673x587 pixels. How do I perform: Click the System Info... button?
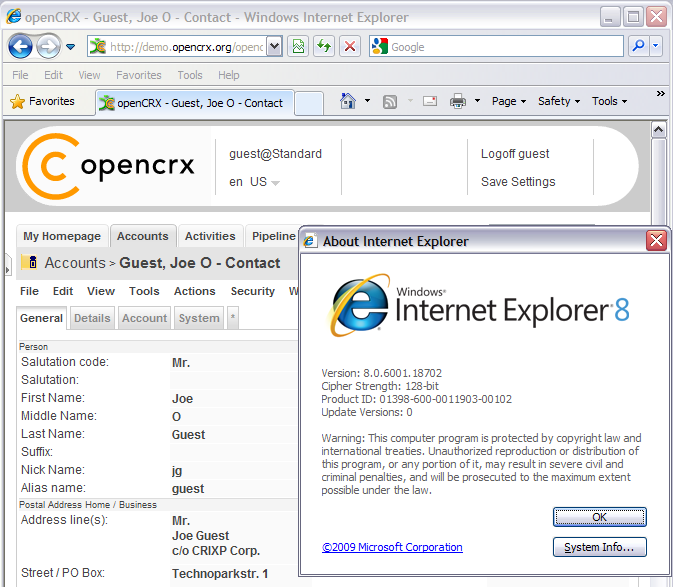(x=600, y=547)
